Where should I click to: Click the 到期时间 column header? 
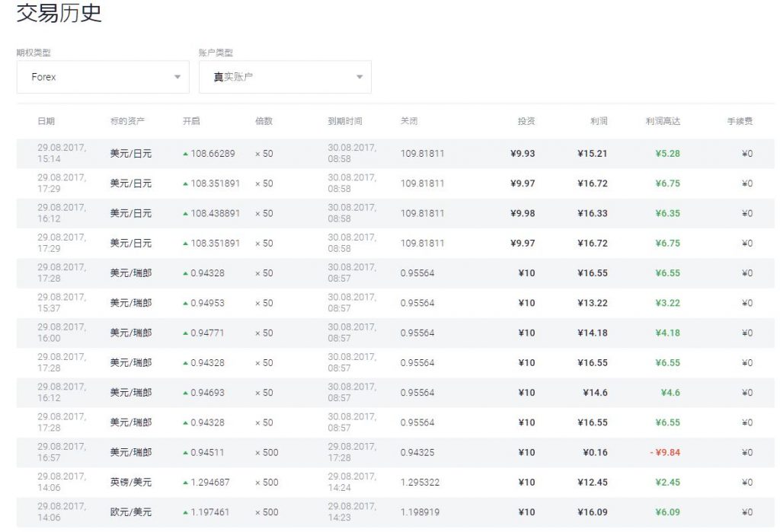(345, 121)
